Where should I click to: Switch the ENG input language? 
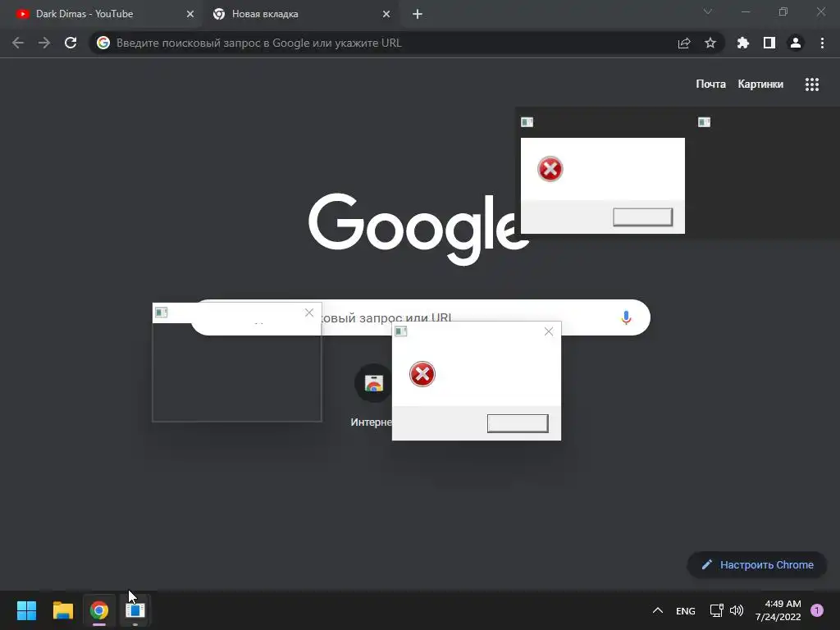click(x=686, y=610)
